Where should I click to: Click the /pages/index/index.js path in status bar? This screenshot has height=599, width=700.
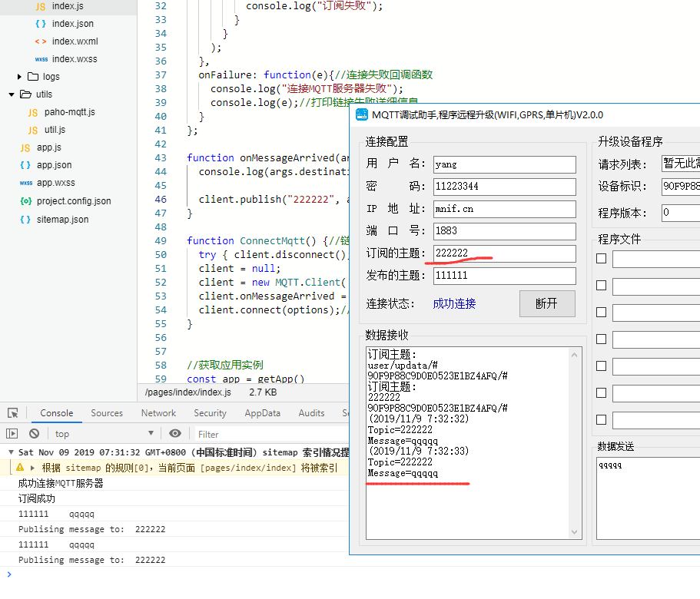188,392
